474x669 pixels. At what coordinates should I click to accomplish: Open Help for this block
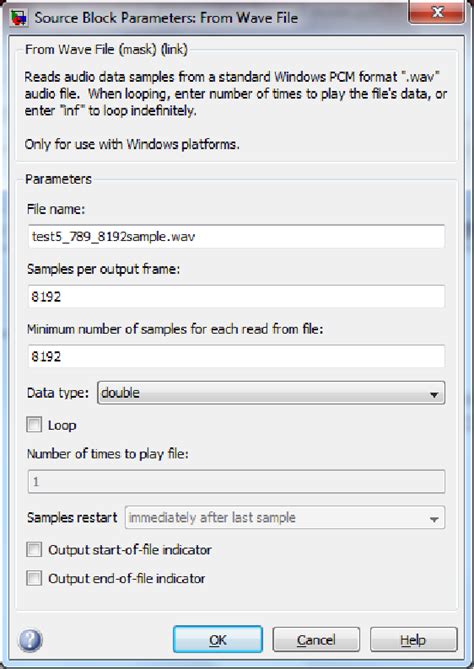(x=413, y=640)
